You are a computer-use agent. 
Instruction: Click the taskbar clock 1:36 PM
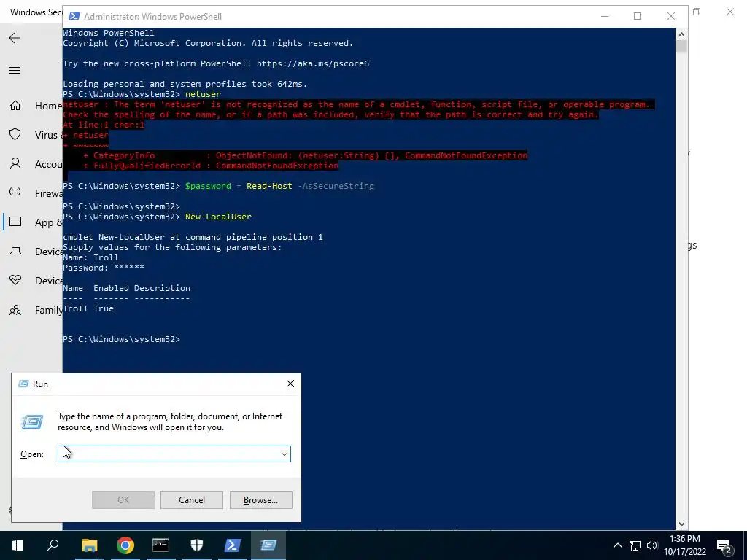point(684,539)
